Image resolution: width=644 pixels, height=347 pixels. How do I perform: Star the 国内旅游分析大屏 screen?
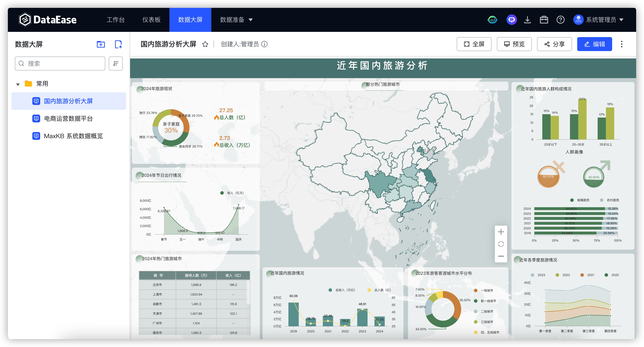pos(205,44)
